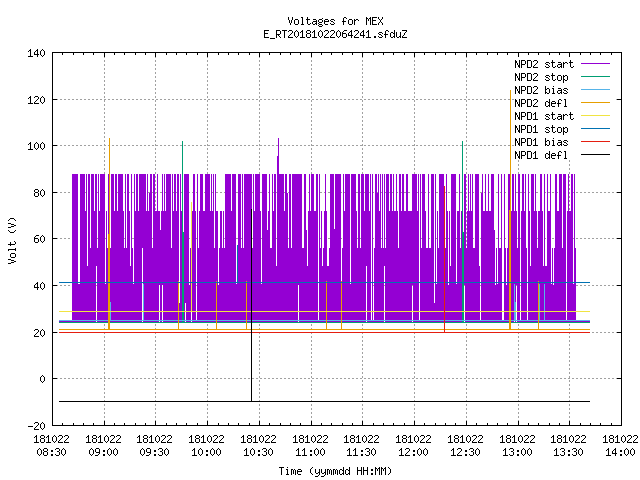Click the yellow spike near 09:50

point(191,257)
